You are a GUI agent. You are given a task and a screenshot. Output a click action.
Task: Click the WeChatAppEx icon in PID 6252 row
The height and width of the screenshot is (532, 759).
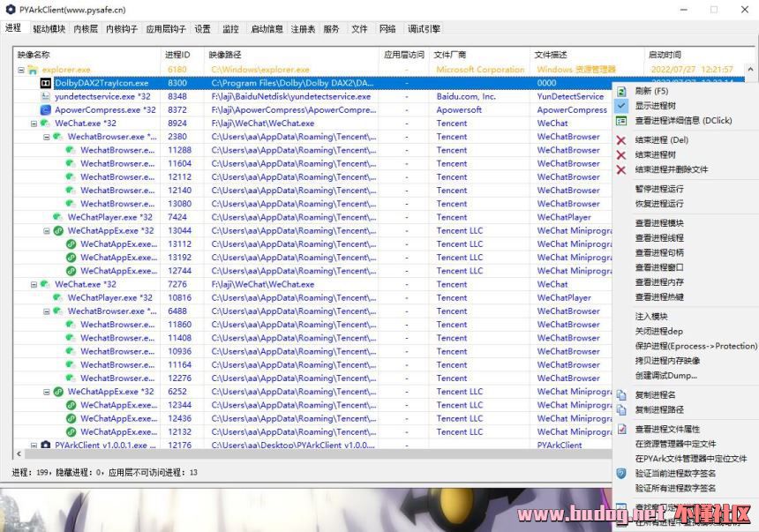58,392
